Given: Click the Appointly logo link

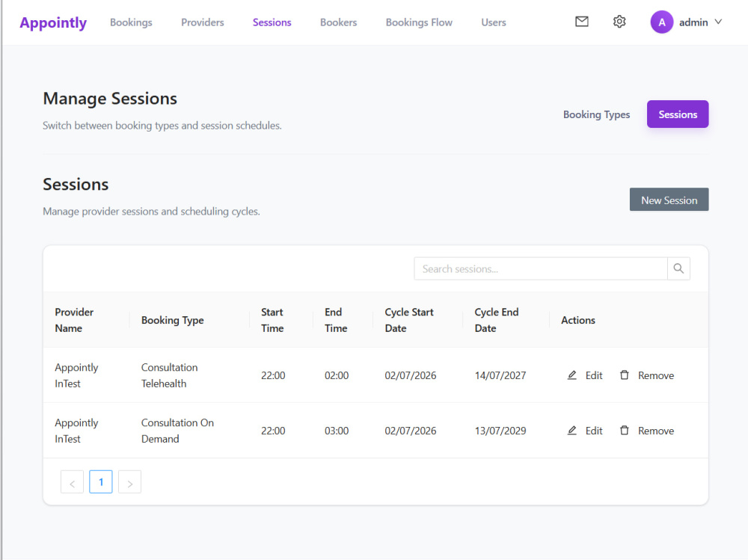Looking at the screenshot, I should point(53,22).
